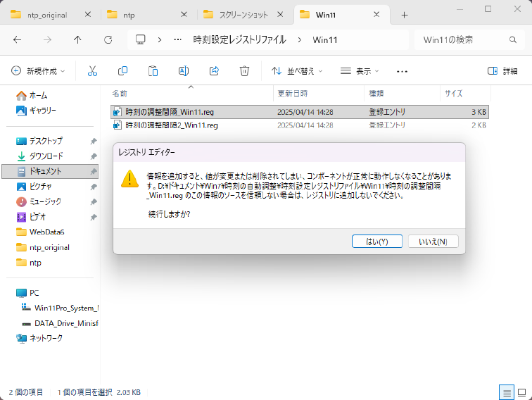This screenshot has height=400, width=532.
Task: Click the pin icon next to ビデオ
Action: [x=94, y=217]
